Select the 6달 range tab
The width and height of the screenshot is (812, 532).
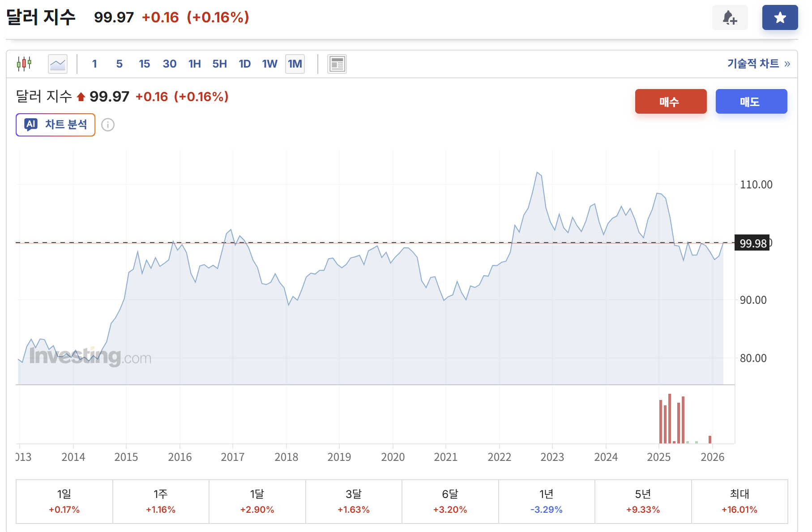(x=450, y=501)
